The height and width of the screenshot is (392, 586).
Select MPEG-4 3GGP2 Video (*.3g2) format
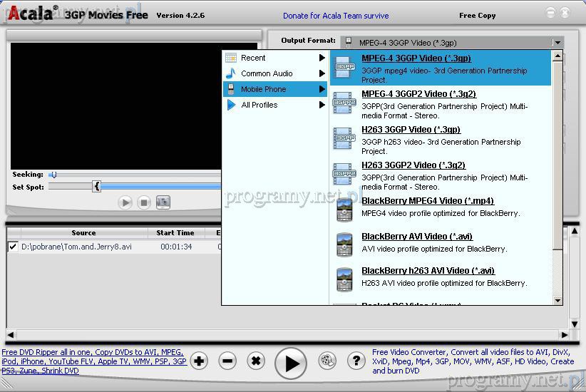418,94
